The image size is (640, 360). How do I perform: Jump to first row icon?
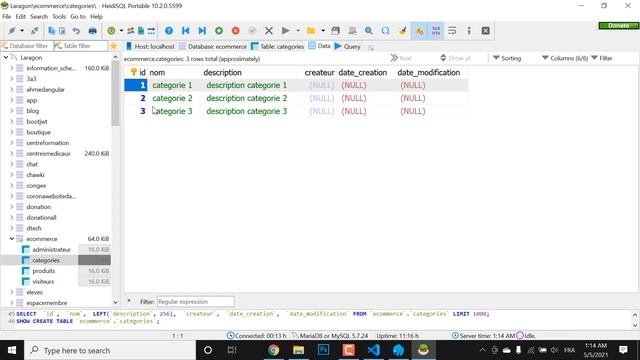[x=185, y=31]
